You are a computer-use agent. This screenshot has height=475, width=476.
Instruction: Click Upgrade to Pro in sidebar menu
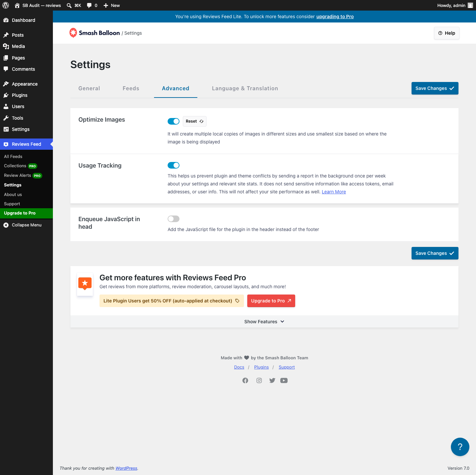26,213
